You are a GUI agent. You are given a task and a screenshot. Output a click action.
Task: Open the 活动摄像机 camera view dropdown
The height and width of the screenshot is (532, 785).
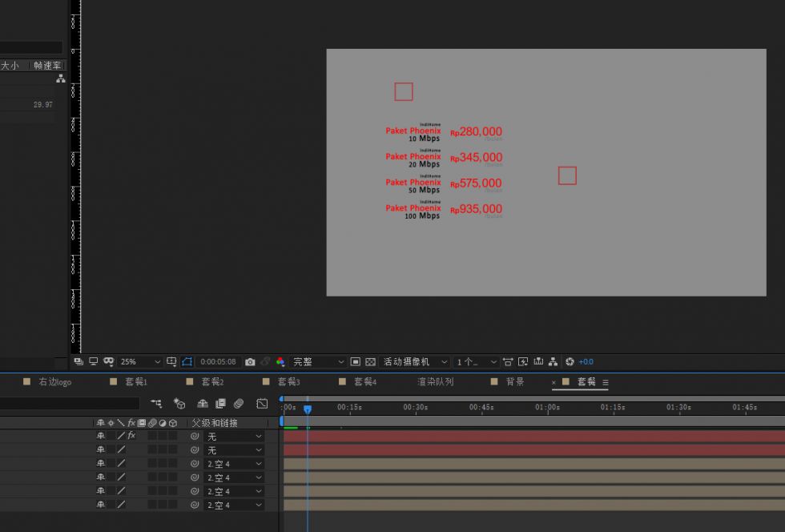tap(415, 362)
